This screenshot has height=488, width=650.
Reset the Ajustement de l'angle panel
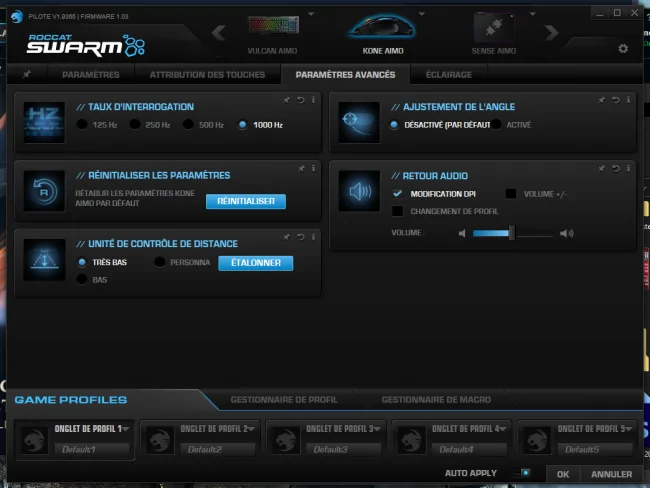[616, 100]
